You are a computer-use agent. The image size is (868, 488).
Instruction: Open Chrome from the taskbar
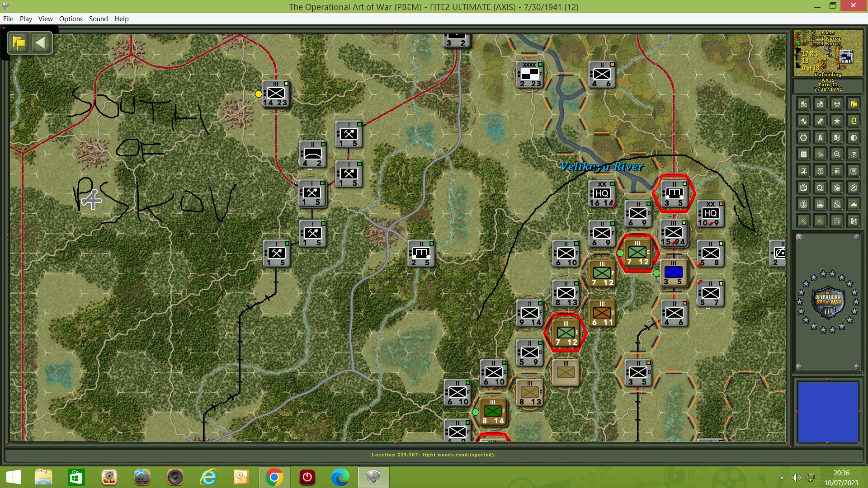[274, 477]
